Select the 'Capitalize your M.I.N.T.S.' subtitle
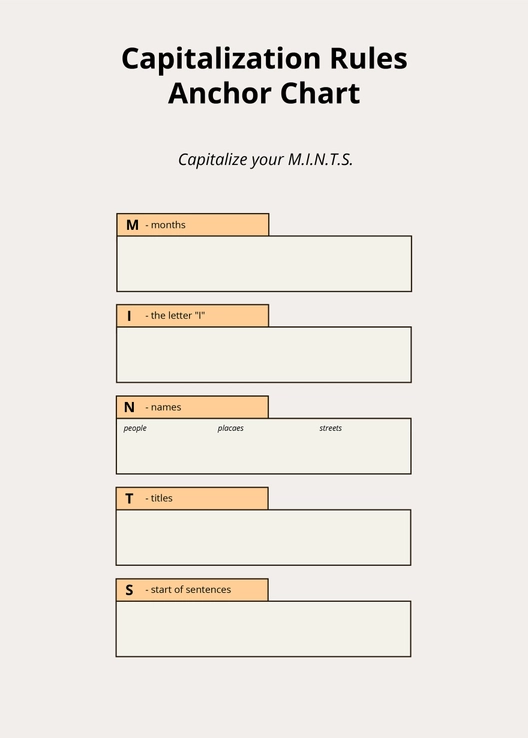The height and width of the screenshot is (738, 528). pyautogui.click(x=265, y=160)
